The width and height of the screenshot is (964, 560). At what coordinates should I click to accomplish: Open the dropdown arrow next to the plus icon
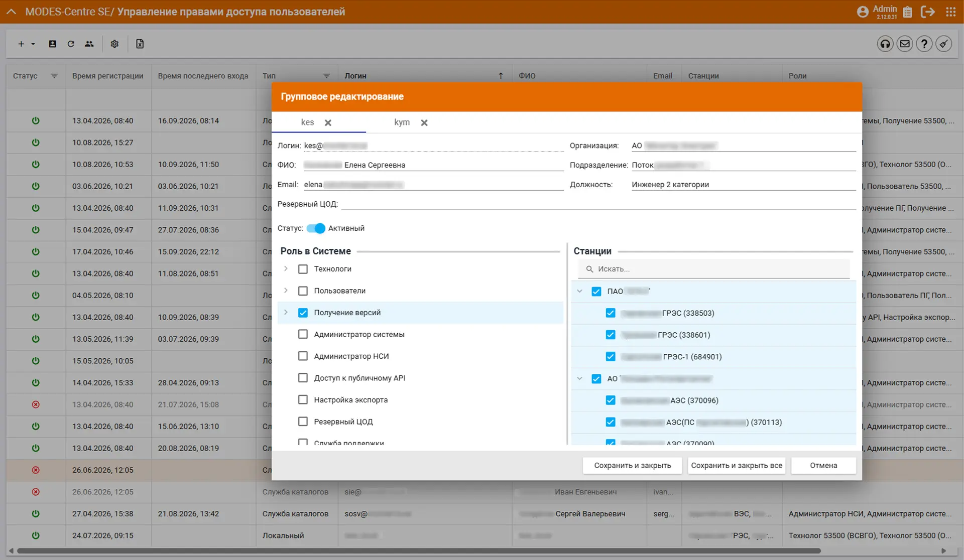tap(33, 44)
